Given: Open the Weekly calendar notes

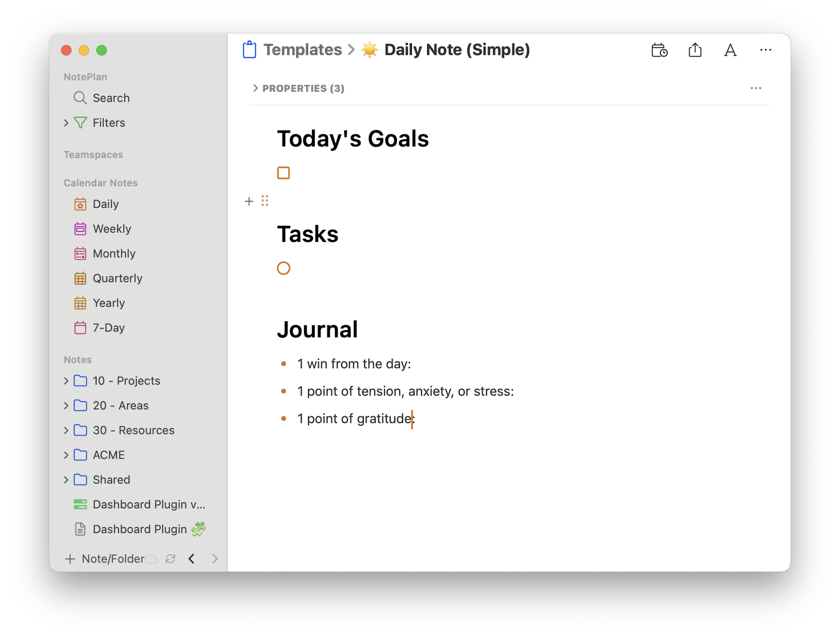Looking at the screenshot, I should (112, 229).
